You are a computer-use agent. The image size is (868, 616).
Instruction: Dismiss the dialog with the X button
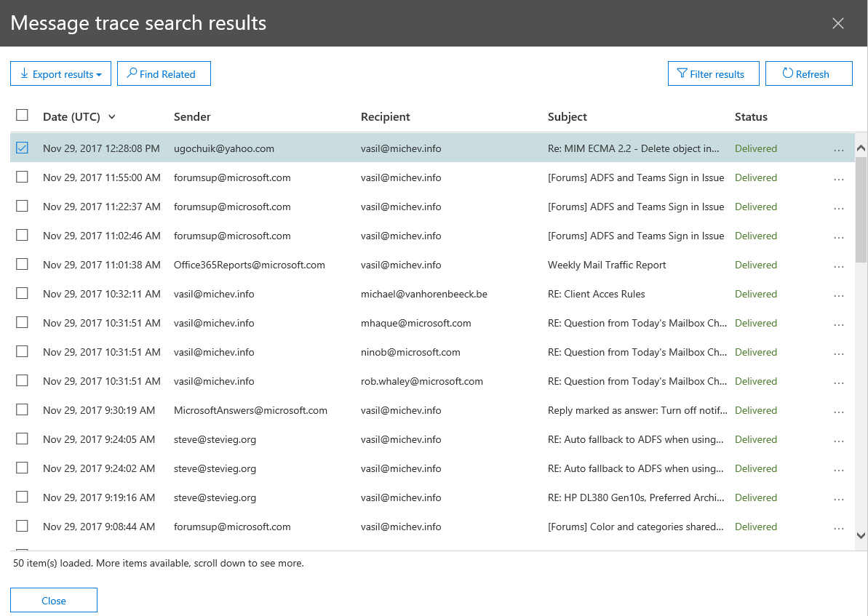tap(837, 23)
